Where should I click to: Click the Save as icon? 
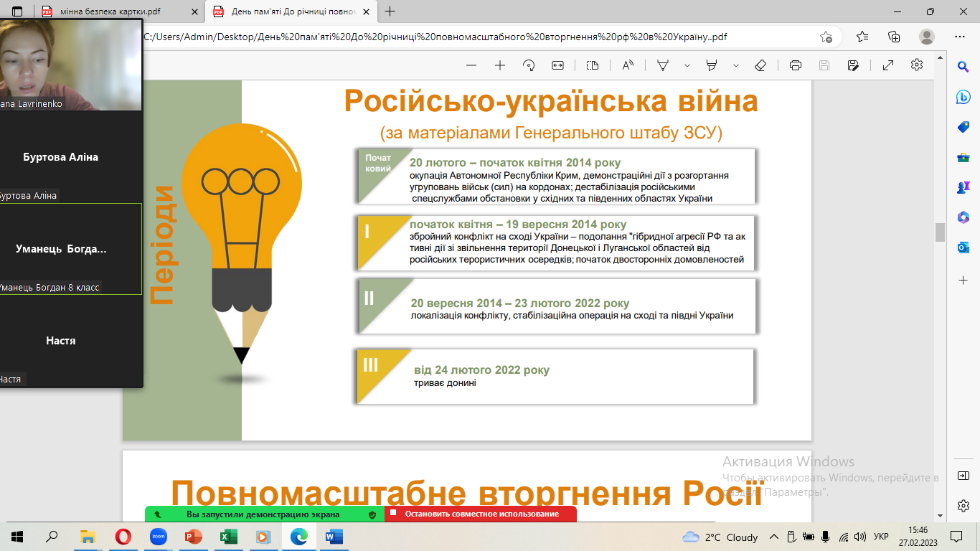point(853,65)
